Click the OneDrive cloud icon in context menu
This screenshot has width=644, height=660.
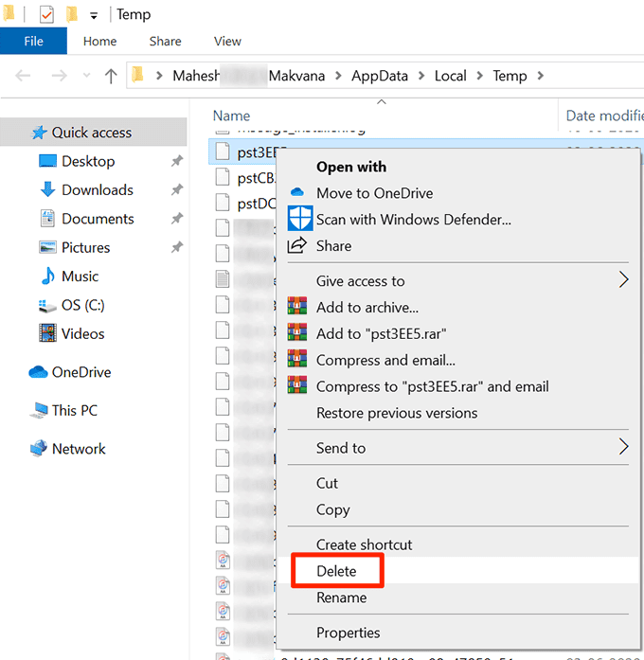[x=297, y=193]
